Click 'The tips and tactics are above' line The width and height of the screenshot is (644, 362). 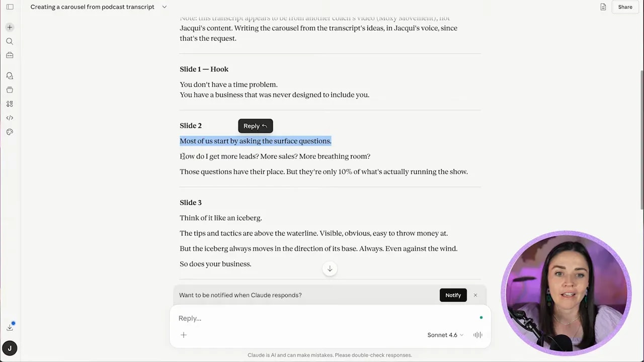point(313,233)
